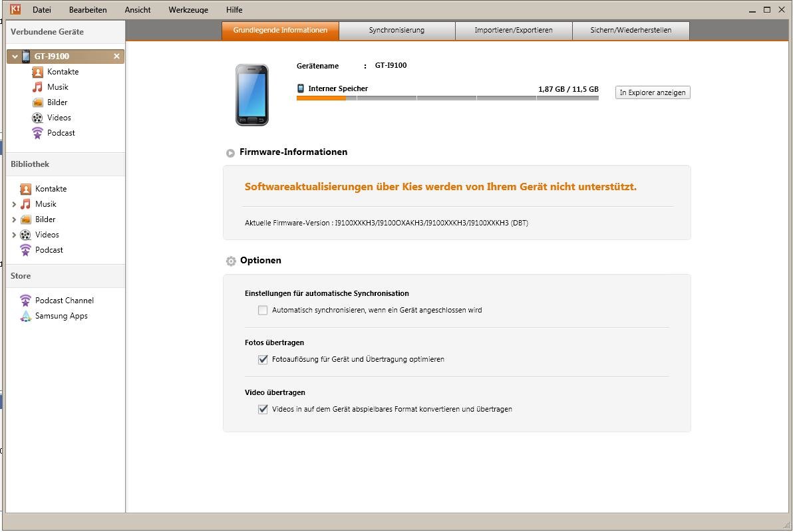Expand the Bibliothek Bilder node

tap(14, 219)
